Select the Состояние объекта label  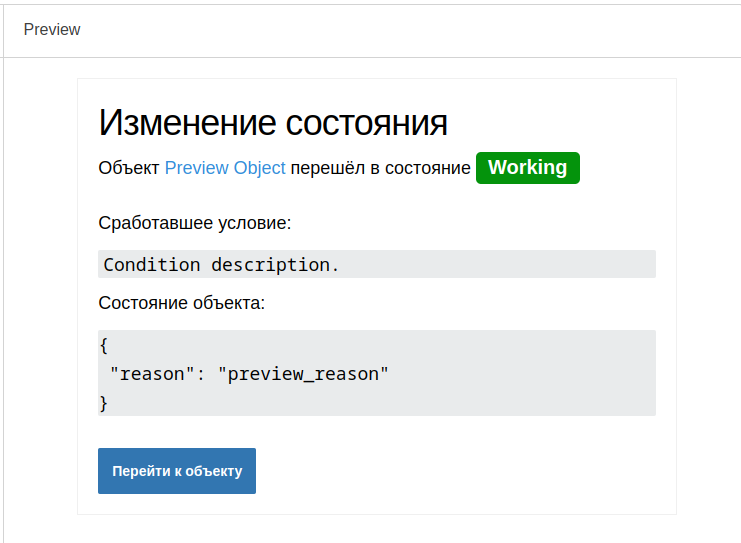181,302
